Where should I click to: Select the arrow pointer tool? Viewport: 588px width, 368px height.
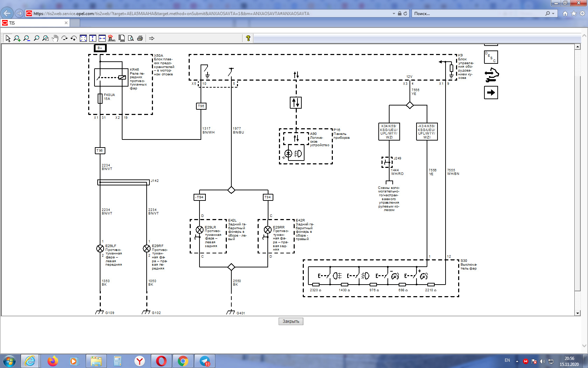pos(8,38)
